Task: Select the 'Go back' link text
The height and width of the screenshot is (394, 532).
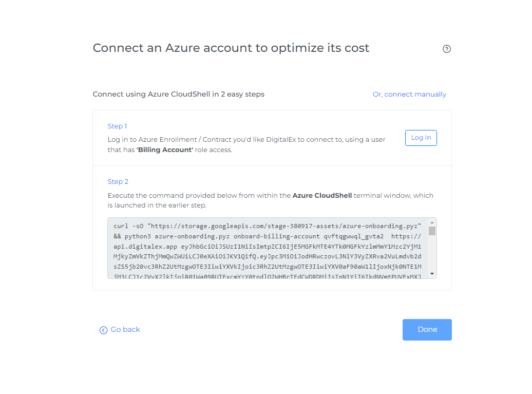Action: pos(125,330)
